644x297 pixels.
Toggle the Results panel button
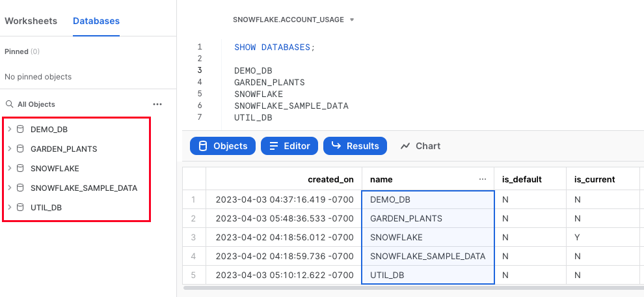pos(355,146)
